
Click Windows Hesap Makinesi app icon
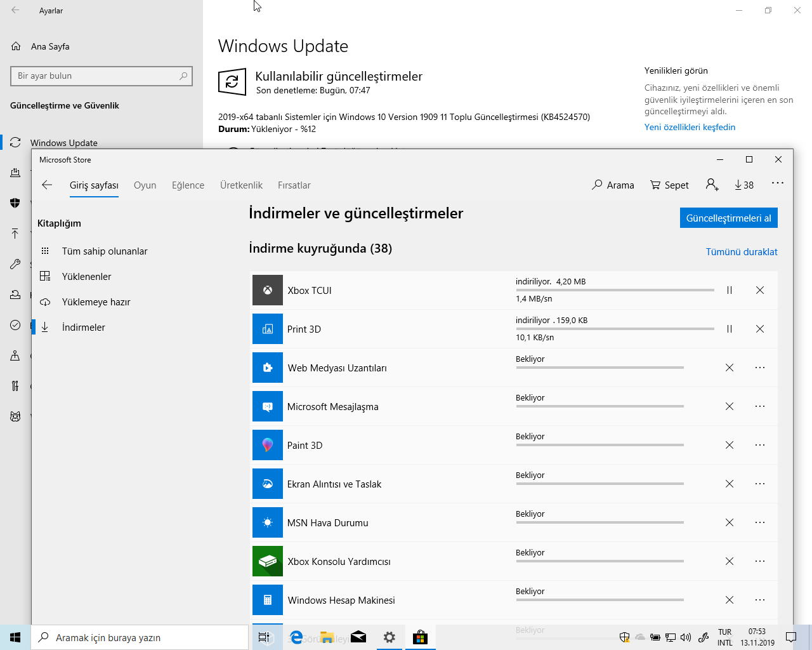click(x=268, y=600)
